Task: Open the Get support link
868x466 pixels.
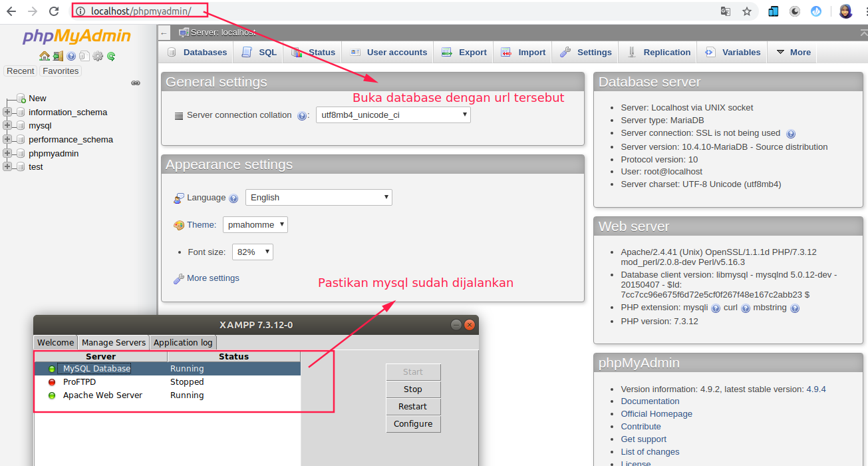Action: (x=643, y=439)
